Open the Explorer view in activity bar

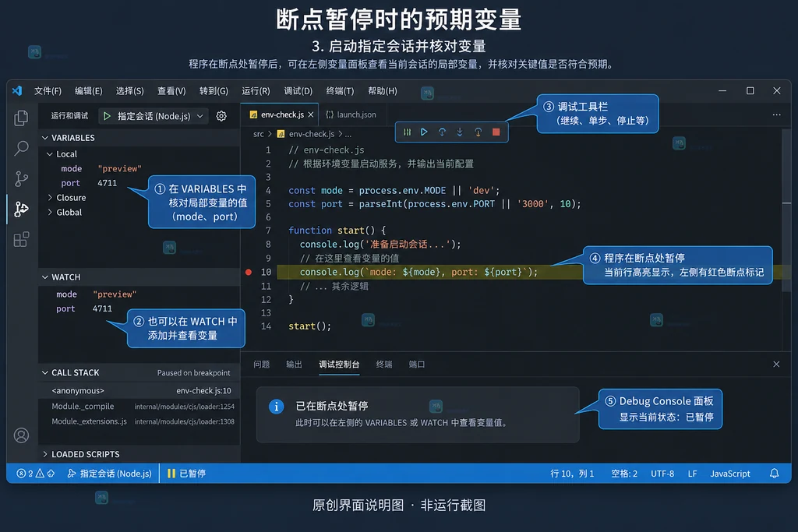[x=21, y=118]
